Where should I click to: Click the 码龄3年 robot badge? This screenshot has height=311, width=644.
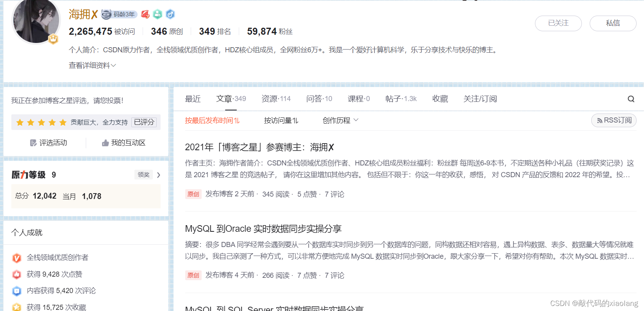pyautogui.click(x=119, y=14)
